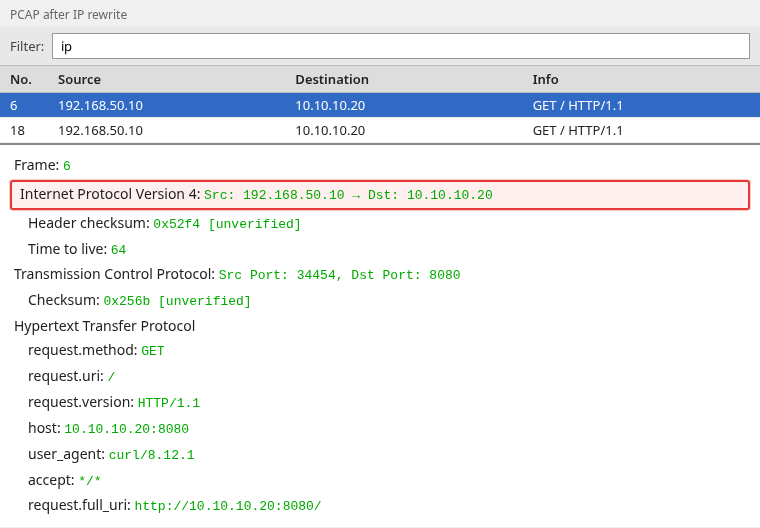Select the Header checksum 0x52f4 line
This screenshot has width=760, height=528.
[164, 224]
